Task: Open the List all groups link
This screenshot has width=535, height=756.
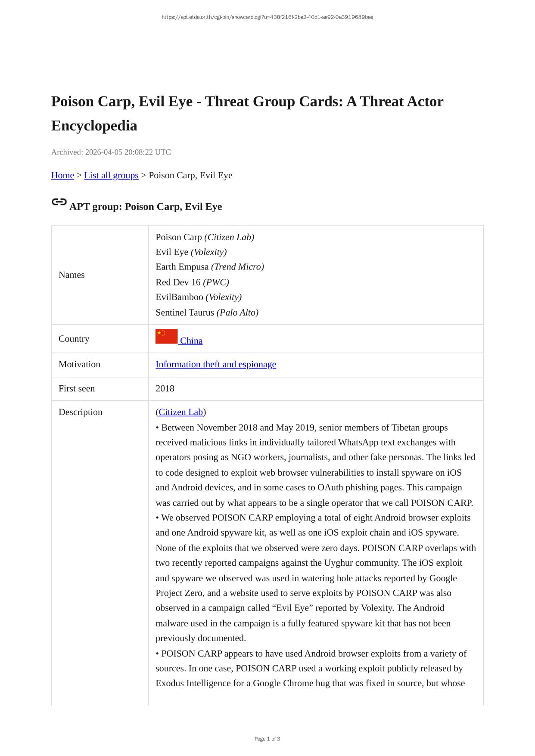Action: 111,175
